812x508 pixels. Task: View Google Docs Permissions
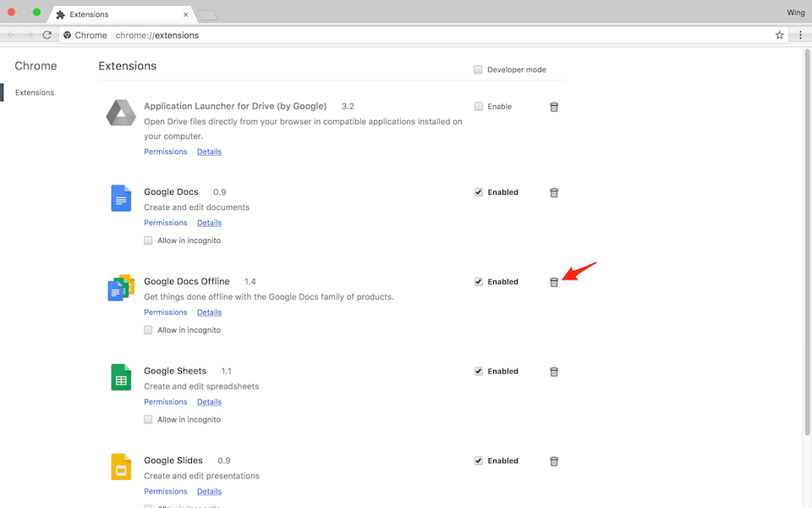(165, 223)
